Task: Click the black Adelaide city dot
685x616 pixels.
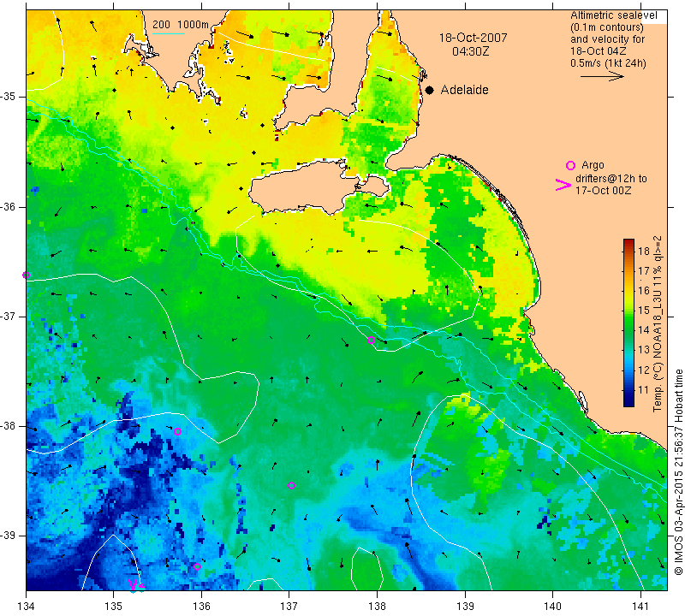Action: pos(430,90)
